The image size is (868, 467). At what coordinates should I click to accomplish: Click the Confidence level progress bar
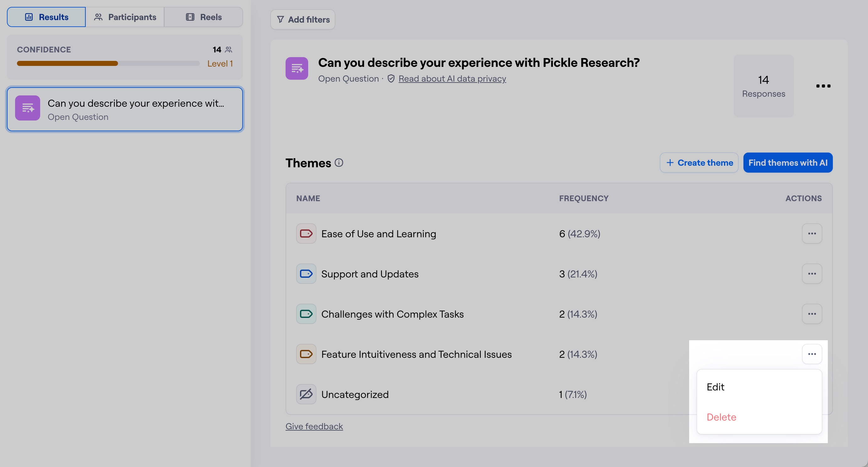click(108, 63)
